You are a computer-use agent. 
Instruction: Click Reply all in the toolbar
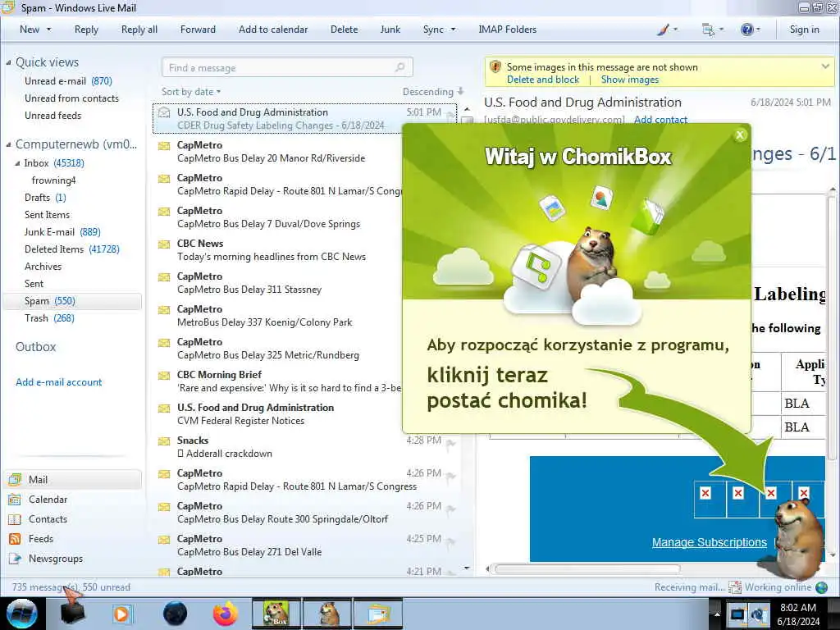[x=139, y=30]
